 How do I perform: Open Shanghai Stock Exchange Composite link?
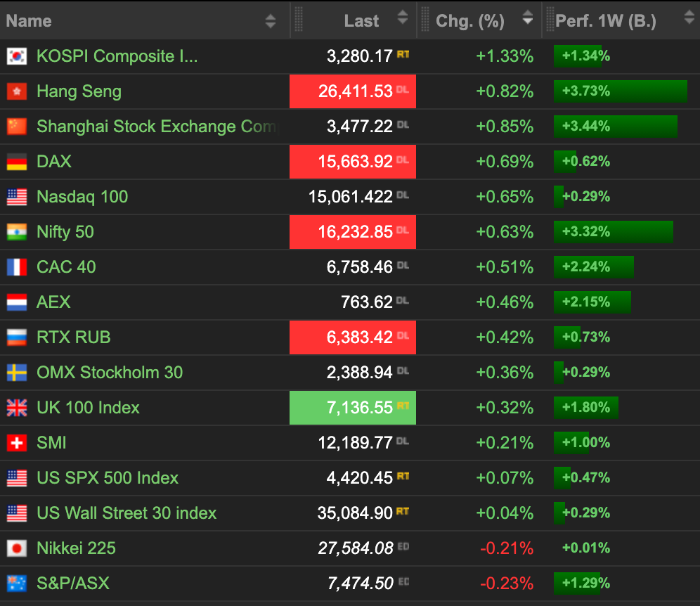click(x=157, y=127)
